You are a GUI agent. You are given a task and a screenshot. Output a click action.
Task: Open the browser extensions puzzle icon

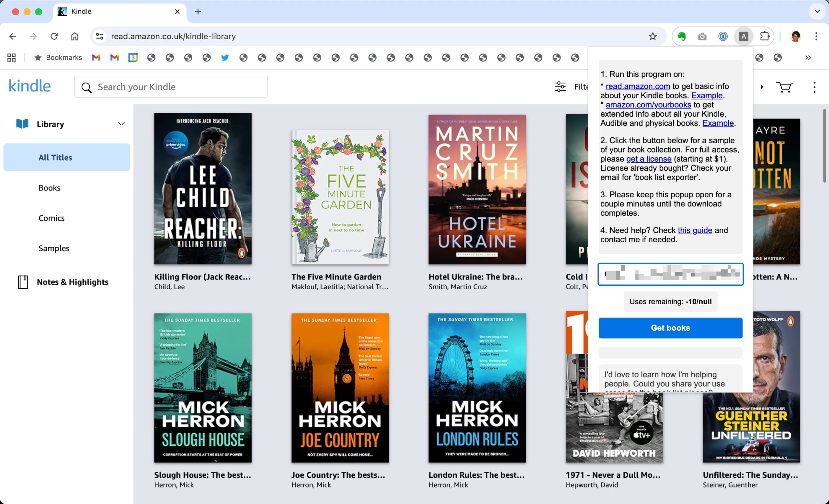pyautogui.click(x=765, y=36)
